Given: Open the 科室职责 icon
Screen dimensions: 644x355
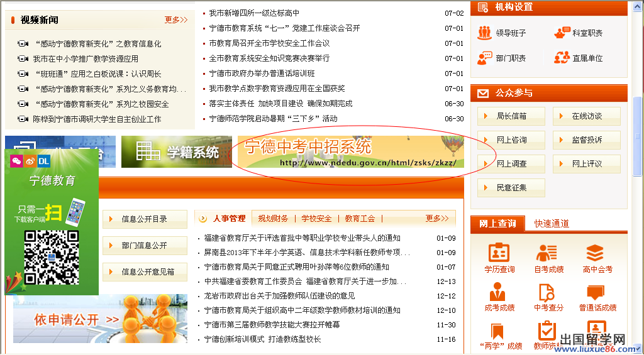Looking at the screenshot, I should [579, 33].
